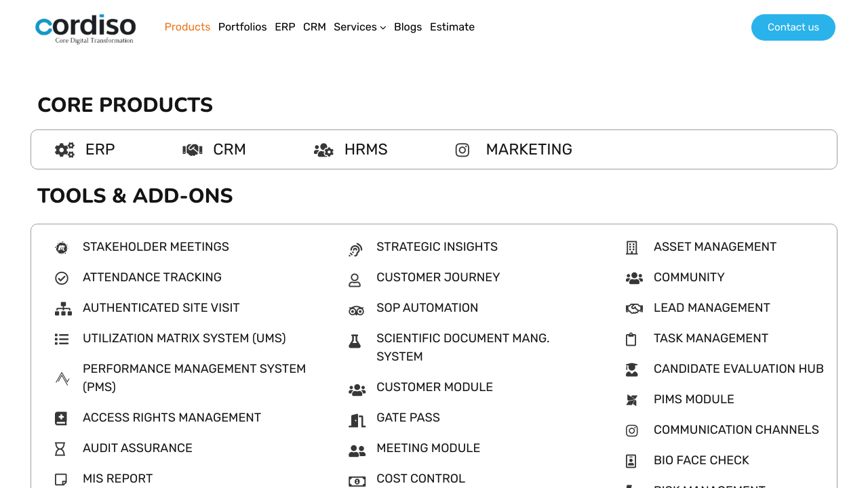Screen dimensions: 868x488
Task: Click the Asset Management building icon
Action: 632,248
